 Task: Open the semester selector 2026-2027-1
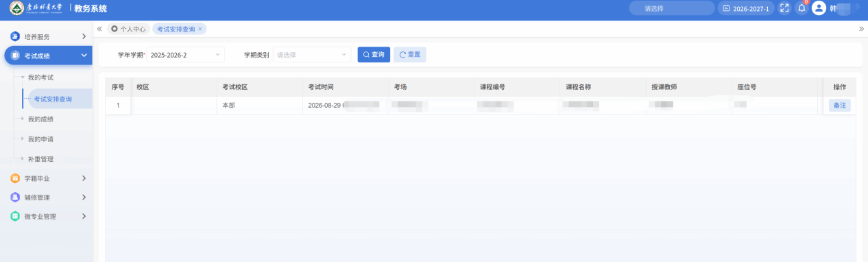746,9
